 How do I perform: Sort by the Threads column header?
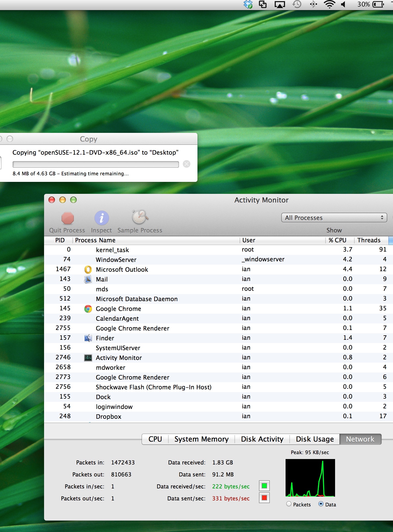pos(371,240)
